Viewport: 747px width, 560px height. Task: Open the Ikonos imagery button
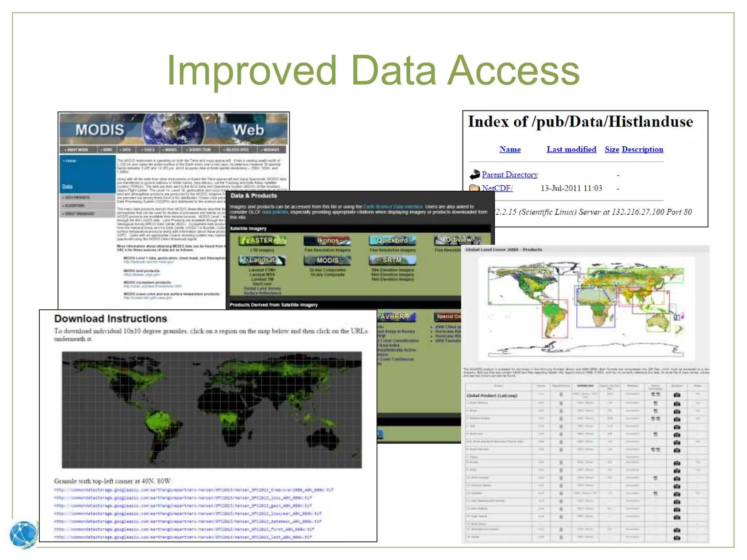point(327,240)
